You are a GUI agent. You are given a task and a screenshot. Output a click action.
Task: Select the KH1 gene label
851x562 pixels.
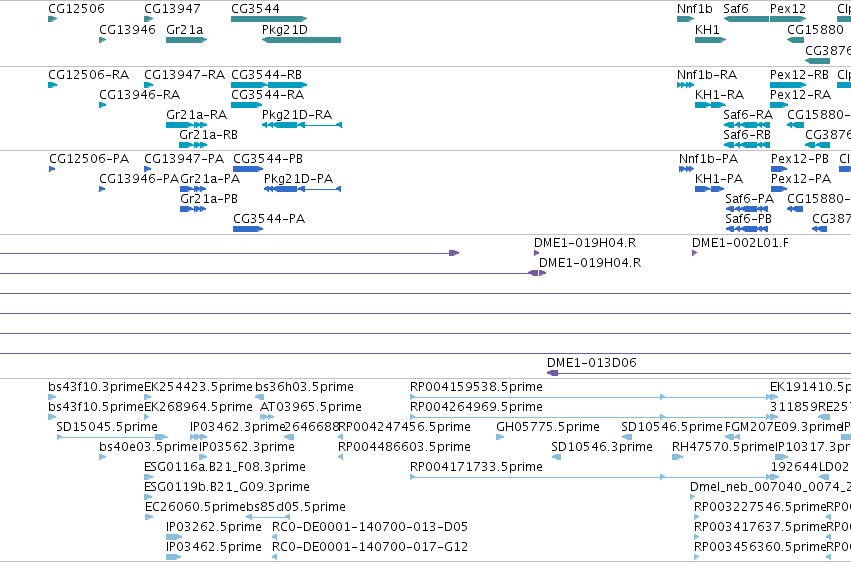coord(707,29)
